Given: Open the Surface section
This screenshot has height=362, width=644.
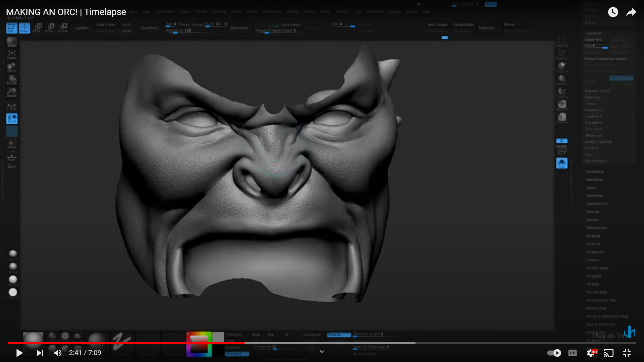Looking at the screenshot, I should tap(592, 220).
